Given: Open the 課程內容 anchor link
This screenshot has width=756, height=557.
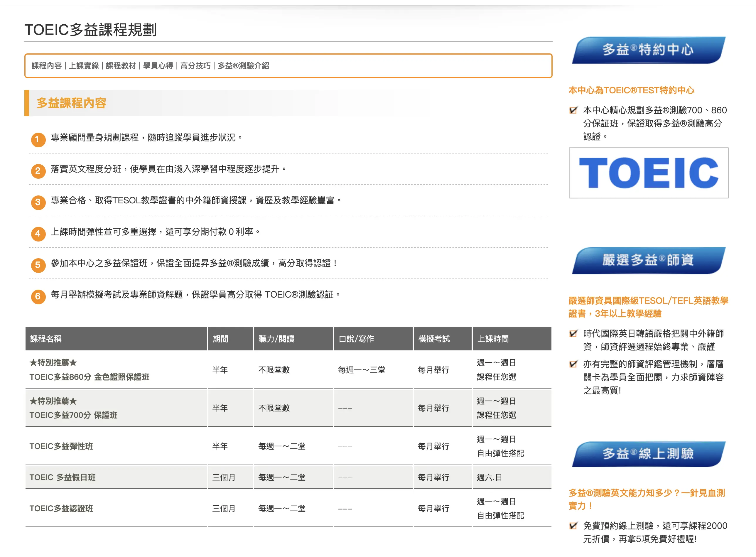Looking at the screenshot, I should [47, 66].
